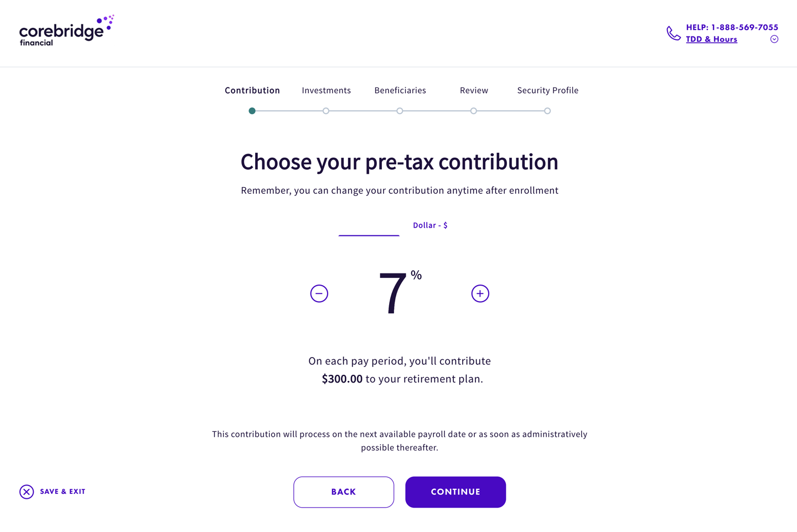The image size is (797, 532).
Task: Click the Corebridge Financial logo
Action: tap(66, 31)
